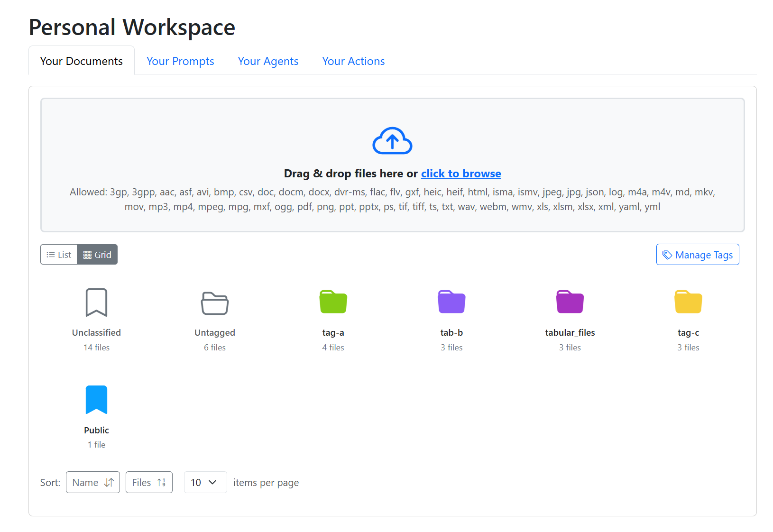773x532 pixels.
Task: Open the yellow tag-c folder
Action: 688,302
